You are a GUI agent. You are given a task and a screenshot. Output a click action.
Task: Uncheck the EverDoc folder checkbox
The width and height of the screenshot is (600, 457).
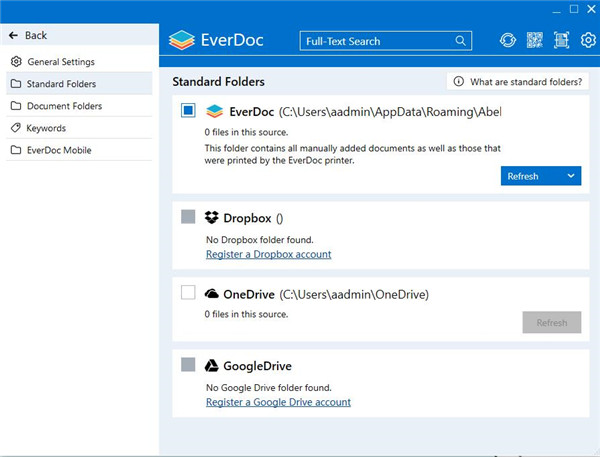coord(189,111)
